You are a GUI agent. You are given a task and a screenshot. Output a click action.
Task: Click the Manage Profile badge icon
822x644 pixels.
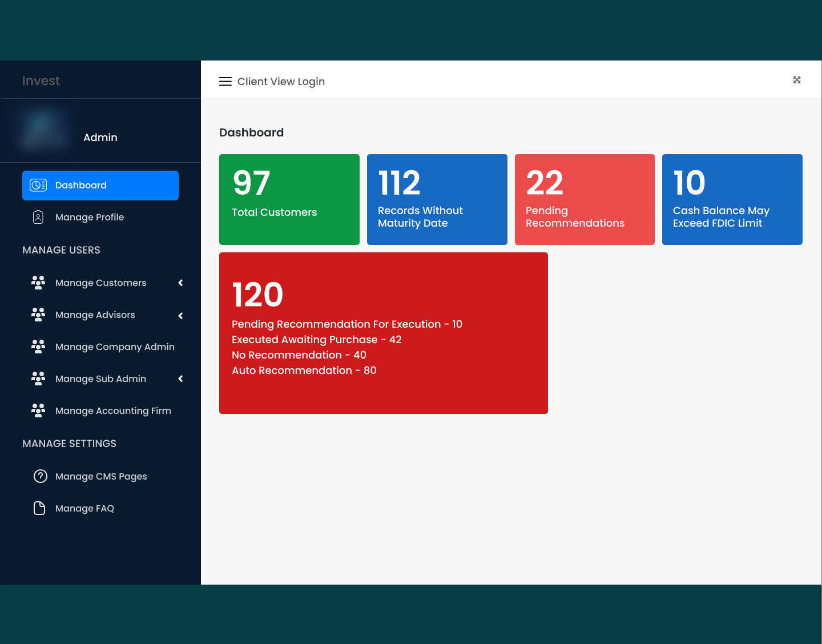tap(38, 217)
